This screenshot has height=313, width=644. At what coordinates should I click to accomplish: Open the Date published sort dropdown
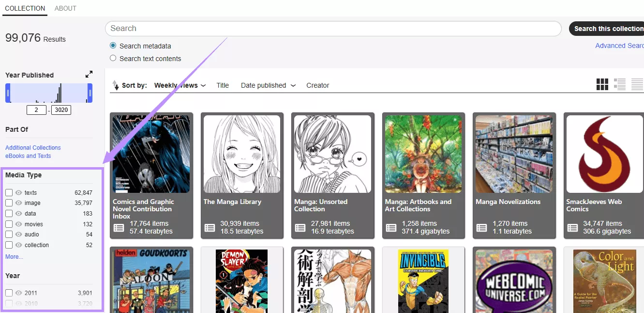(268, 85)
